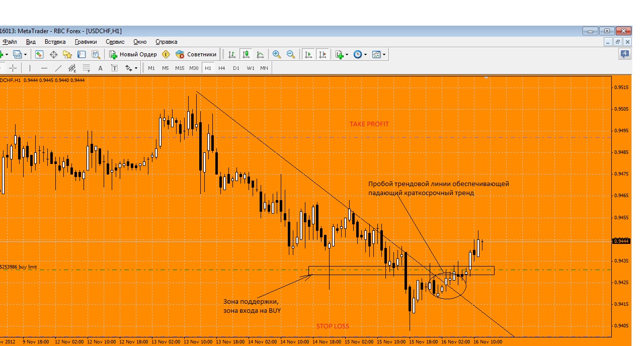The height and width of the screenshot is (346, 644).
Task: Open the templates dropdown
Action: (x=379, y=54)
